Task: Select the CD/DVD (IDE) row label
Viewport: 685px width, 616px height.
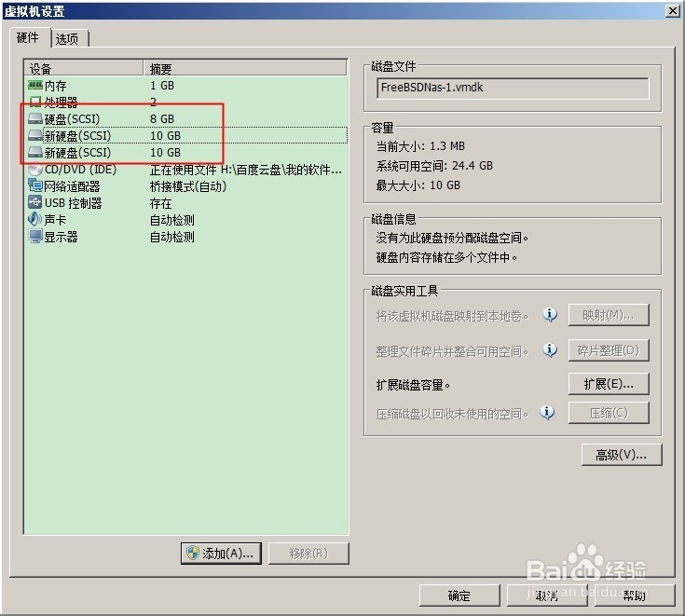Action: [80, 170]
